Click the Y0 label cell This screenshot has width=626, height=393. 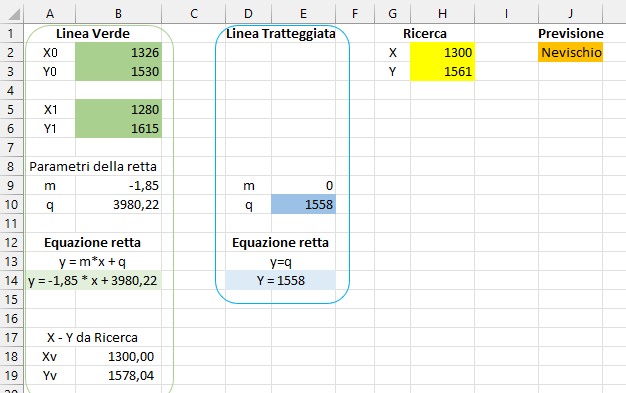tap(50, 71)
